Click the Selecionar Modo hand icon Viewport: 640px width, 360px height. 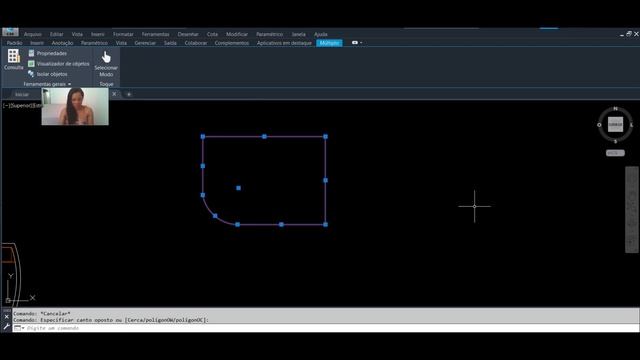pyautogui.click(x=106, y=57)
